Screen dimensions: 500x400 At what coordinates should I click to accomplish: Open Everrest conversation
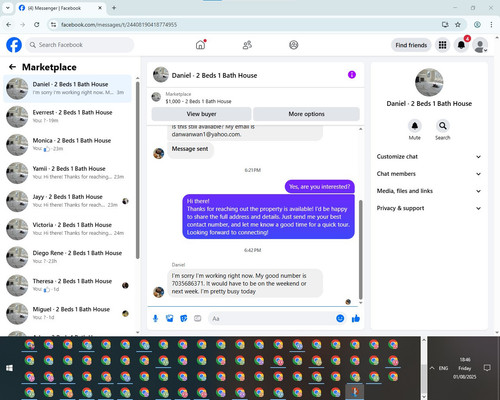click(67, 117)
